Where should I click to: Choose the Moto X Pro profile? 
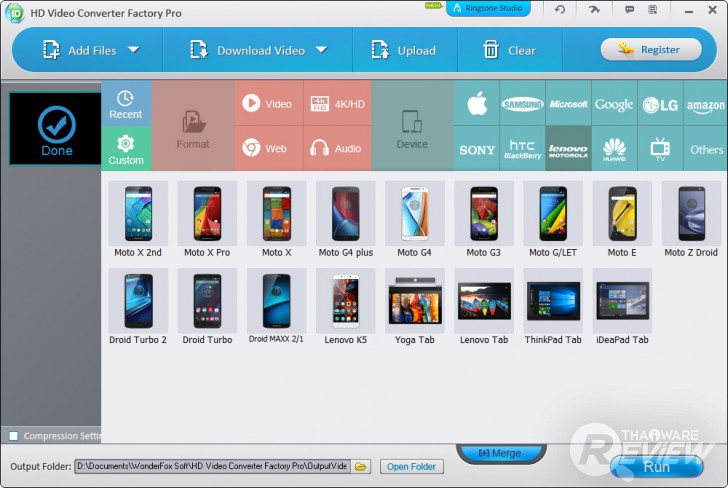[x=207, y=220]
